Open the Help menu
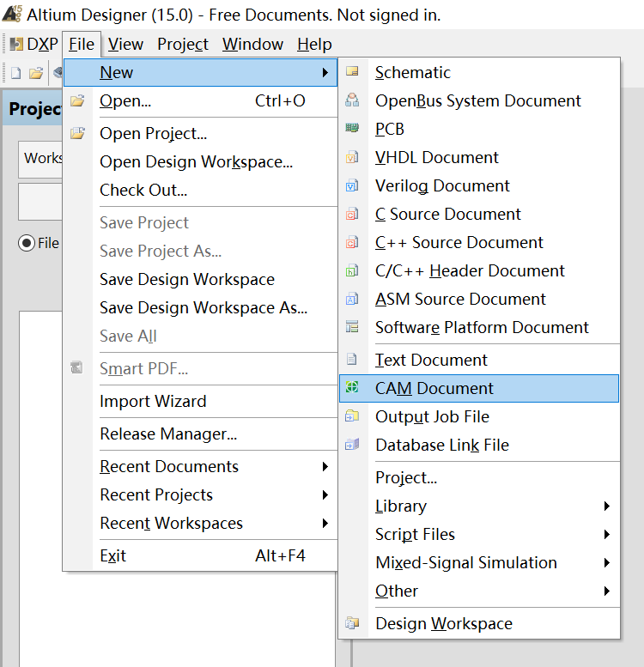The width and height of the screenshot is (644, 667). (314, 45)
